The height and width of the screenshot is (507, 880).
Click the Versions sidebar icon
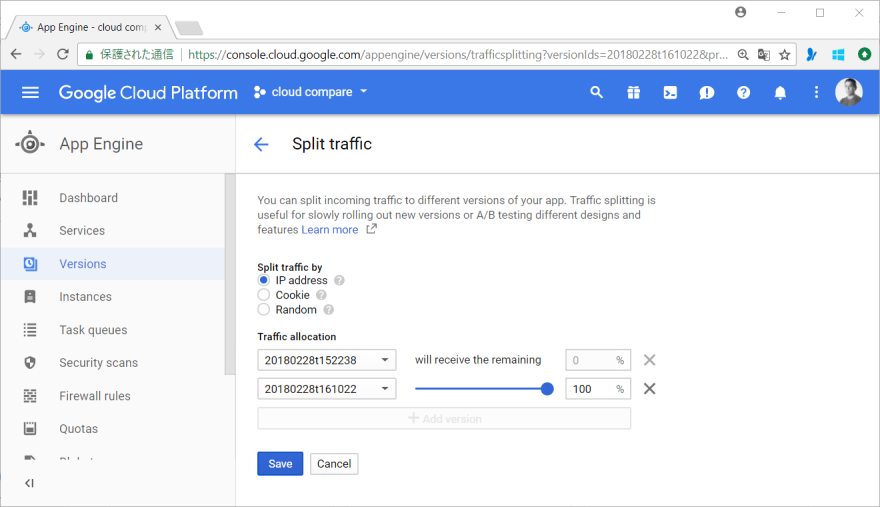[30, 264]
